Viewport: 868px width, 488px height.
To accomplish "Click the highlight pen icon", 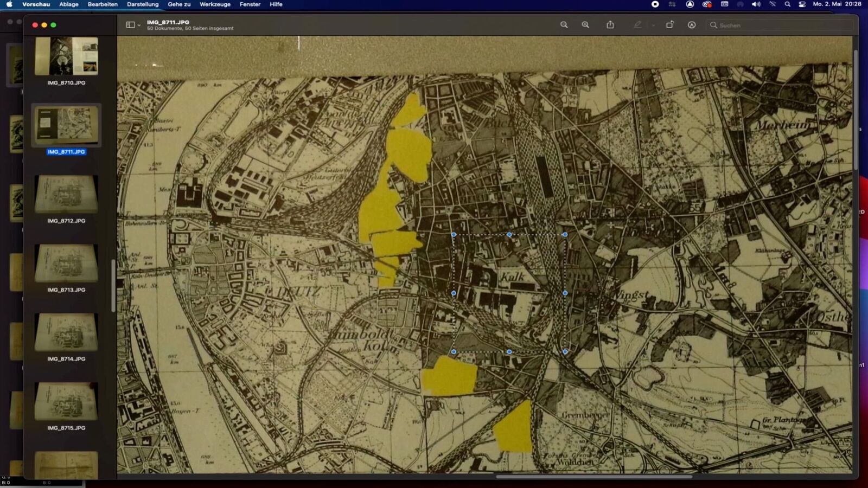I will (638, 25).
